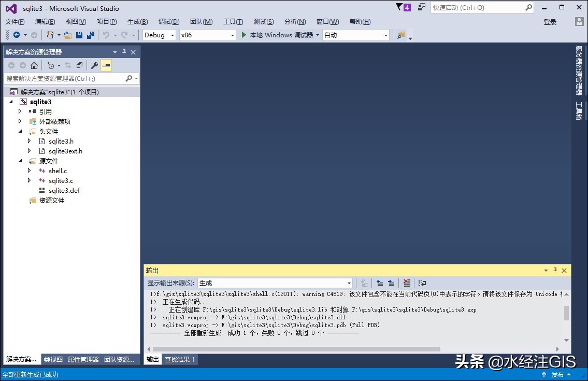Open the 帮助(H) help menu
588x381 pixels.
click(360, 22)
